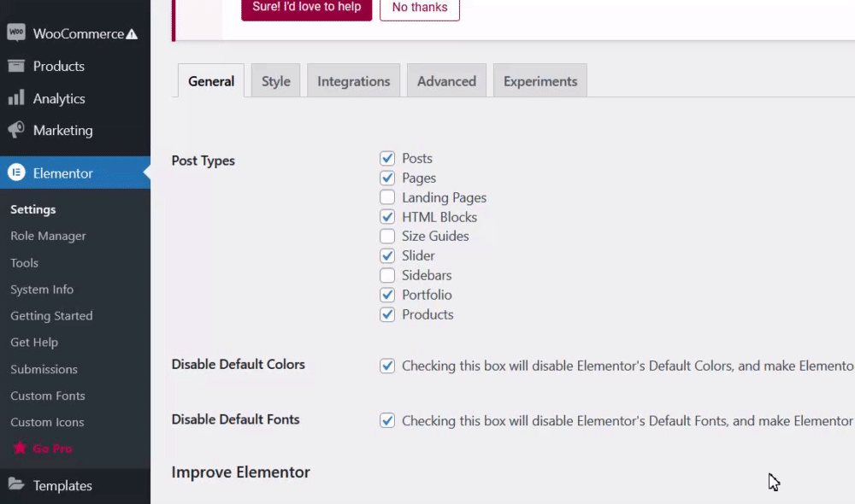The height and width of the screenshot is (504, 855).
Task: Open the Templates sidebar menu
Action: [x=75, y=485]
